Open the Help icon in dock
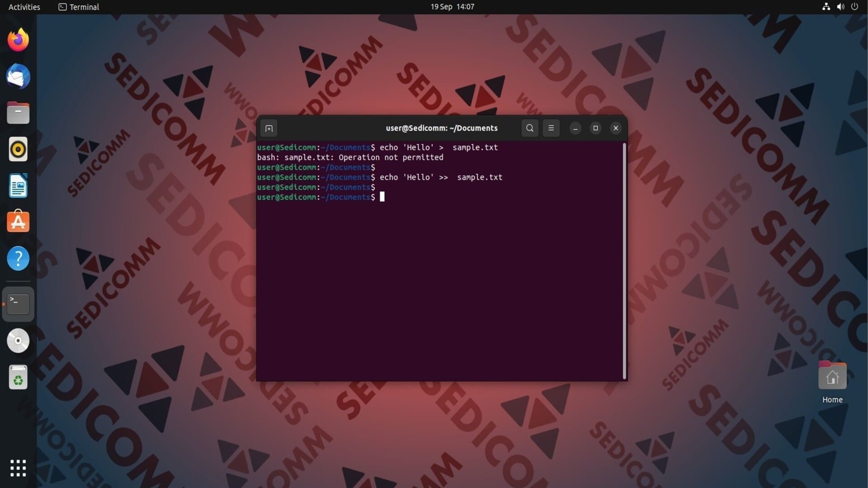868x488 pixels. [18, 258]
